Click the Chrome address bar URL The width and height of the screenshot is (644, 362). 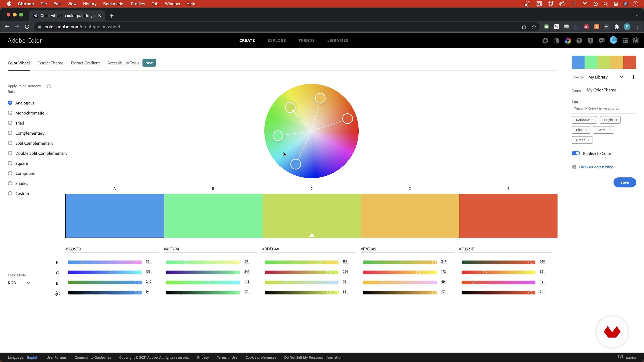point(82,27)
